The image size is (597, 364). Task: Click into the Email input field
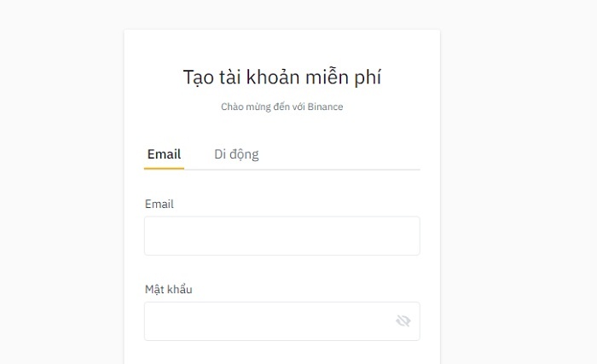click(x=282, y=235)
